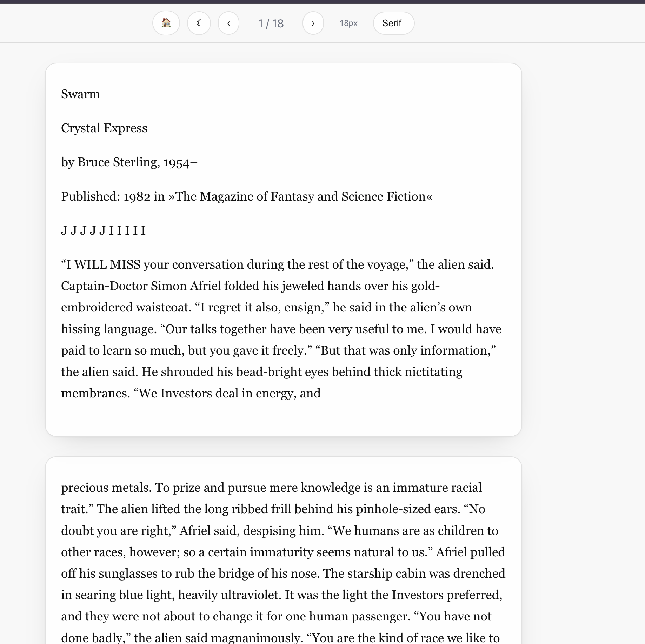Switch fonts using the Serif pill button
The height and width of the screenshot is (644, 645).
(393, 23)
